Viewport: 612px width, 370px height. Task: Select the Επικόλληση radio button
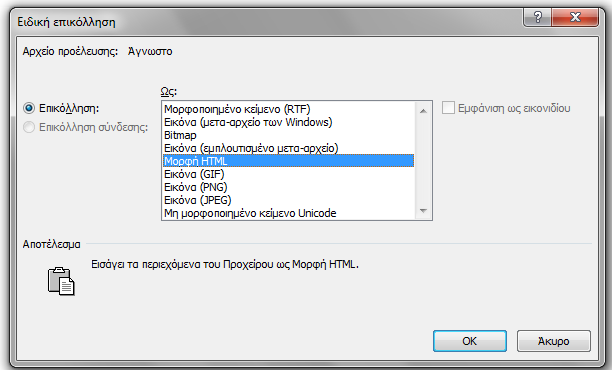pyautogui.click(x=29, y=108)
